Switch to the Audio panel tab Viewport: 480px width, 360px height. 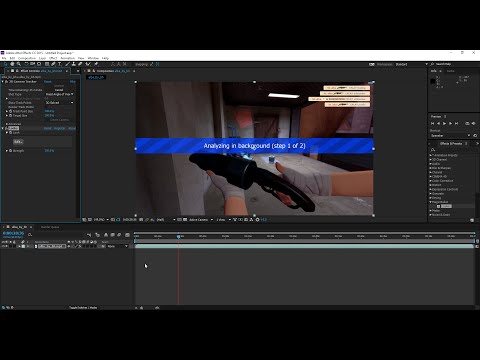(x=450, y=71)
